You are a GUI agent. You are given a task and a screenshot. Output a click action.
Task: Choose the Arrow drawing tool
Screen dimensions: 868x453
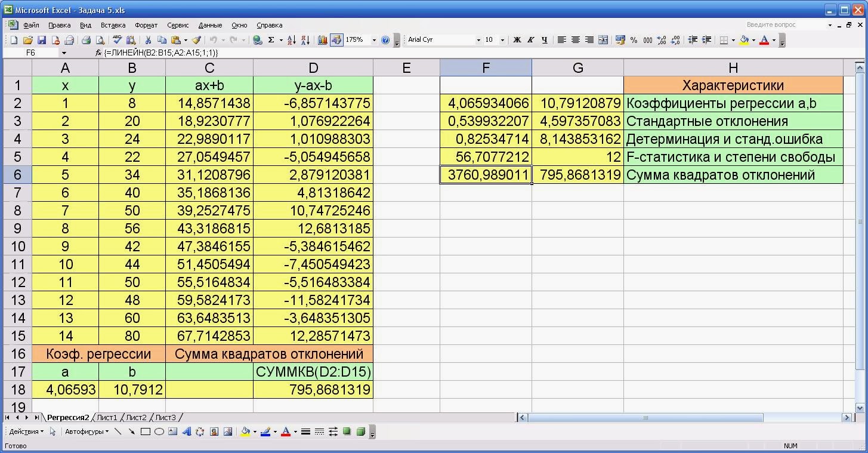[132, 432]
